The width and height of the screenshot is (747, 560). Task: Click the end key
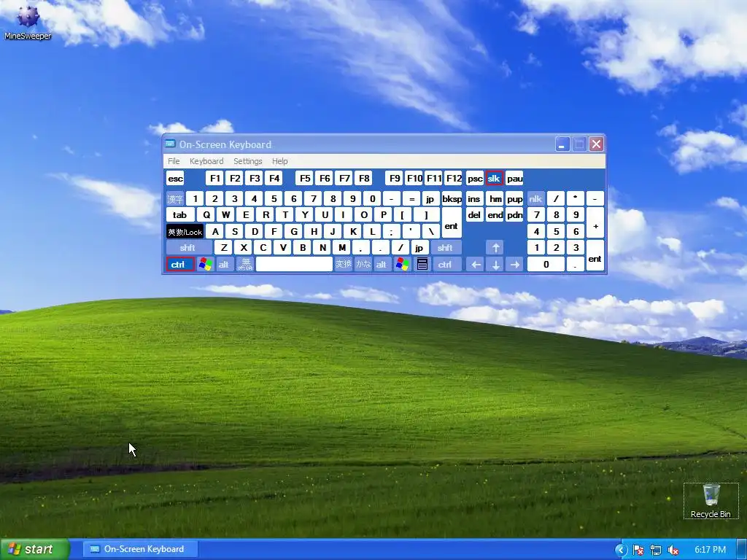click(x=495, y=215)
